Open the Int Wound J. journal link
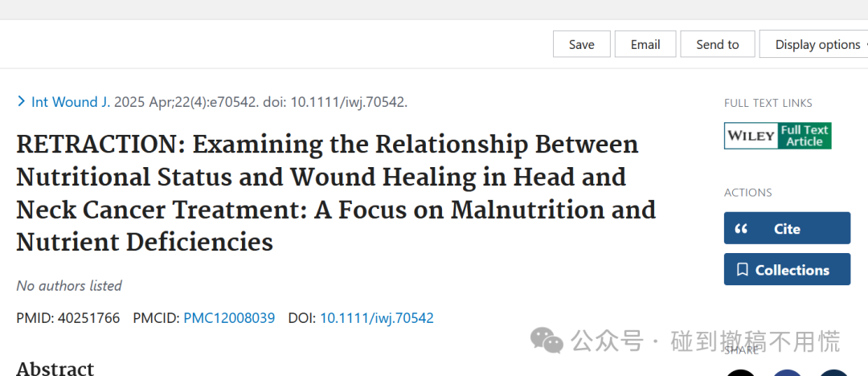The image size is (868, 376). point(71,102)
